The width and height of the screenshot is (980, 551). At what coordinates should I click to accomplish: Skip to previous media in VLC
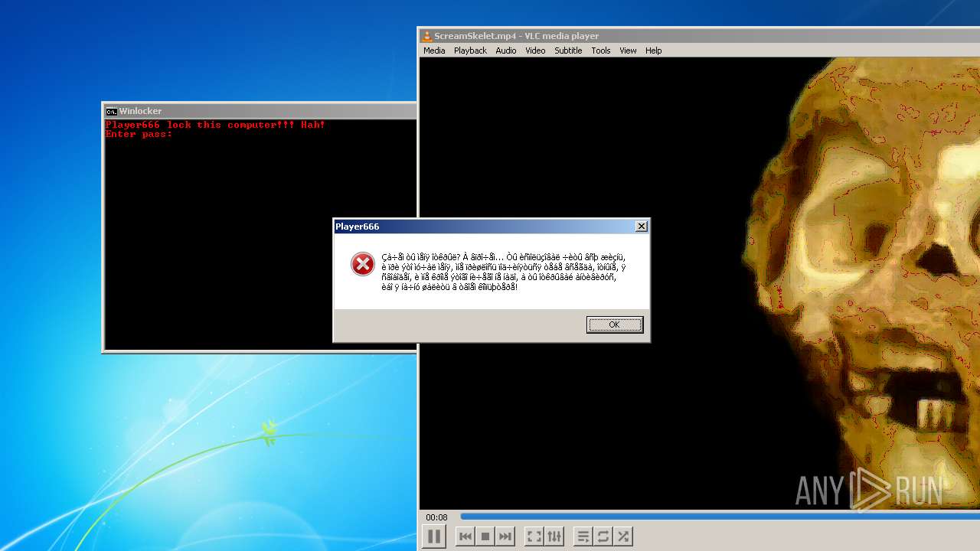465,536
